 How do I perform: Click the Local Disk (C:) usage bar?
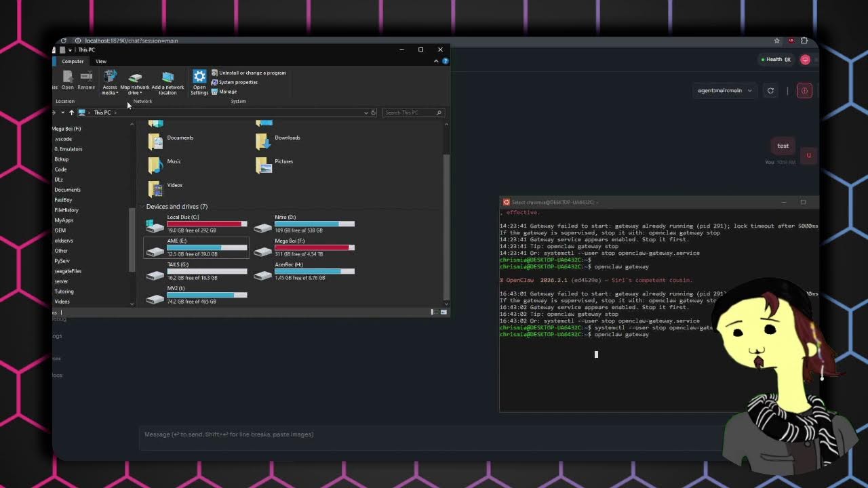click(207, 224)
